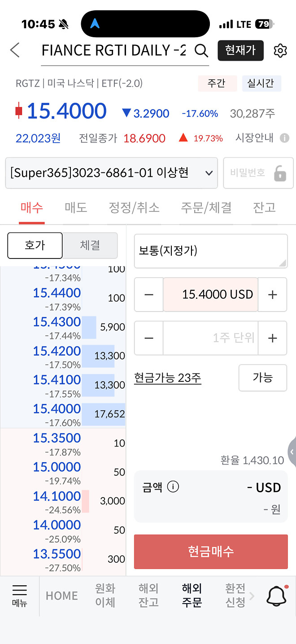Switch to the 매도 tab
This screenshot has width=296, height=644.
[x=75, y=207]
